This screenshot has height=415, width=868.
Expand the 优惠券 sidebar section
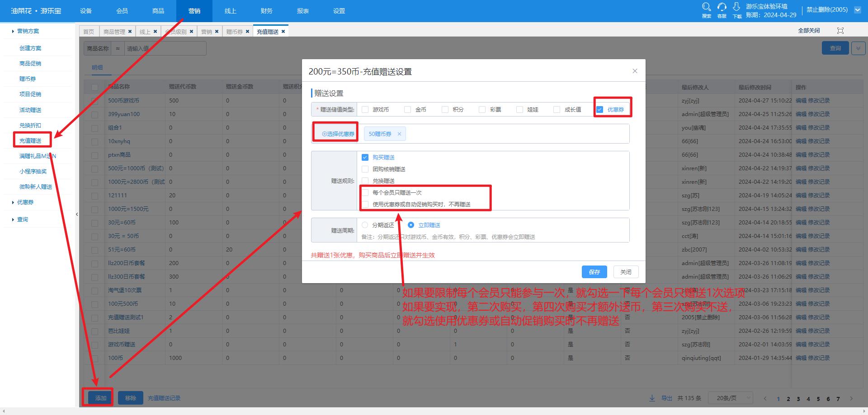coord(13,202)
